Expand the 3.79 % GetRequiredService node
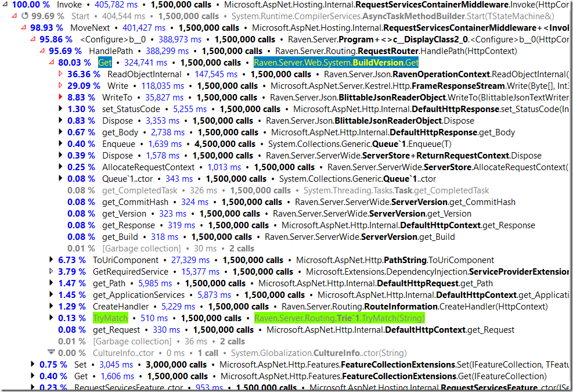The height and width of the screenshot is (392, 573). click(x=52, y=271)
